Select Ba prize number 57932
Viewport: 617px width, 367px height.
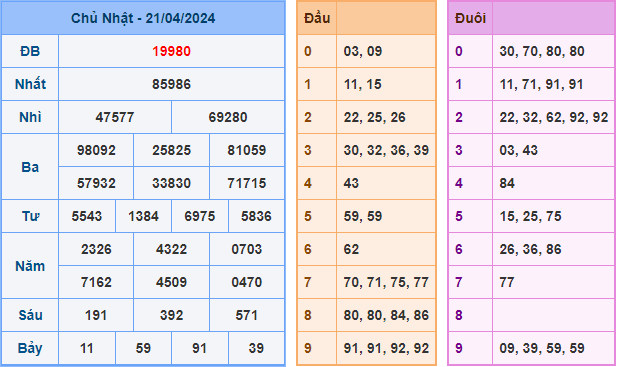coord(96,183)
